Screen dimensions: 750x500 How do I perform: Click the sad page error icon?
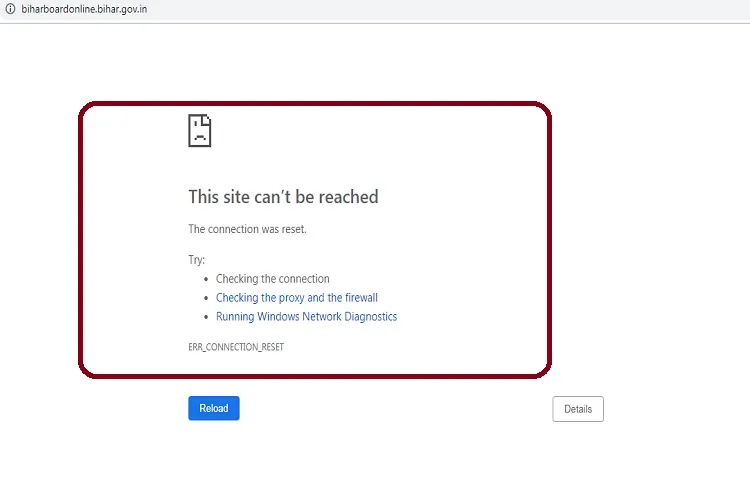tap(200, 131)
